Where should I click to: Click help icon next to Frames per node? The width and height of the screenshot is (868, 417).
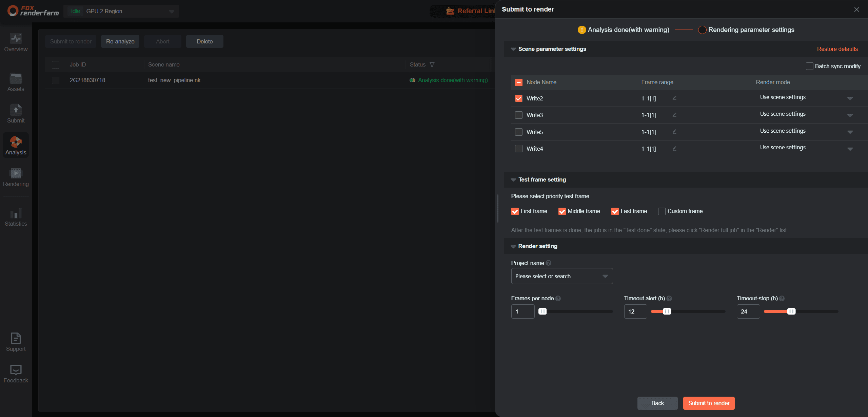558,299
